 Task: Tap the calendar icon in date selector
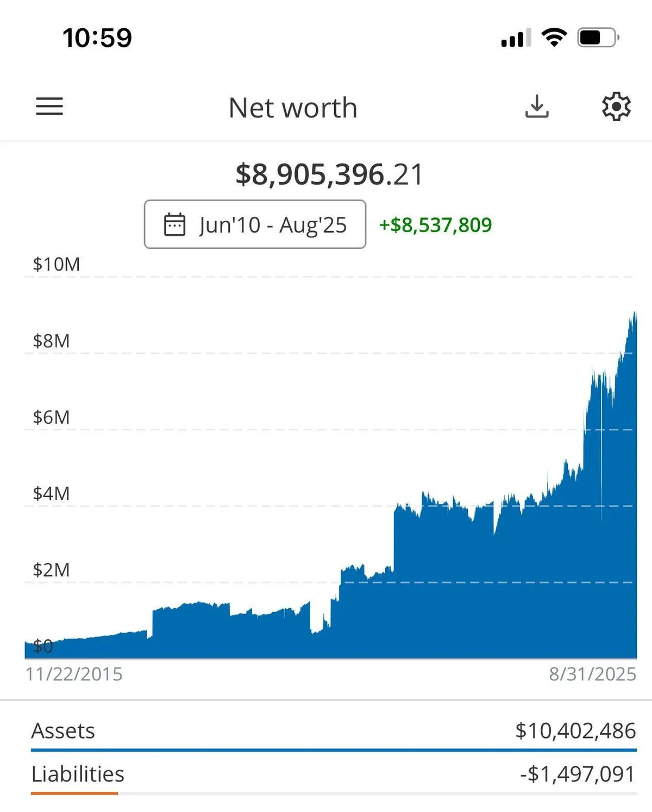pos(174,224)
